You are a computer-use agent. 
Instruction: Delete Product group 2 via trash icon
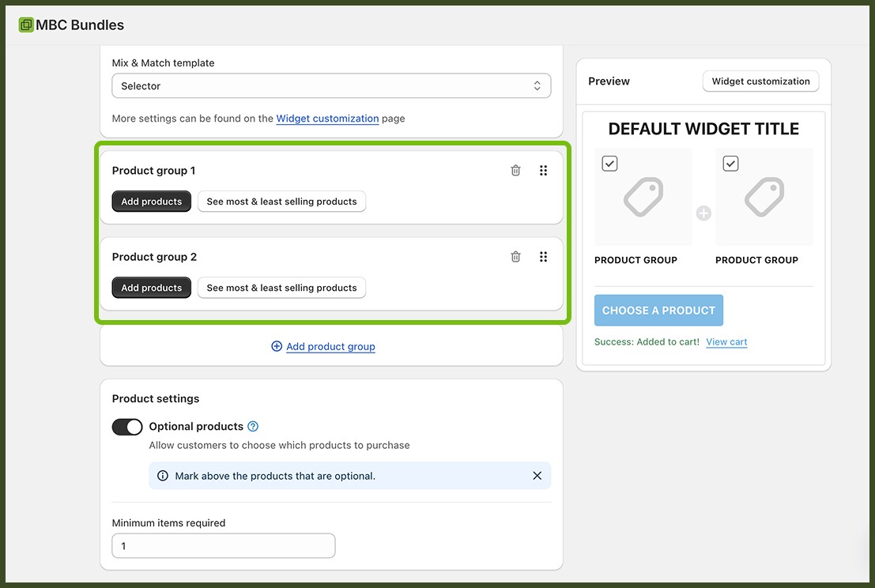pyautogui.click(x=515, y=256)
